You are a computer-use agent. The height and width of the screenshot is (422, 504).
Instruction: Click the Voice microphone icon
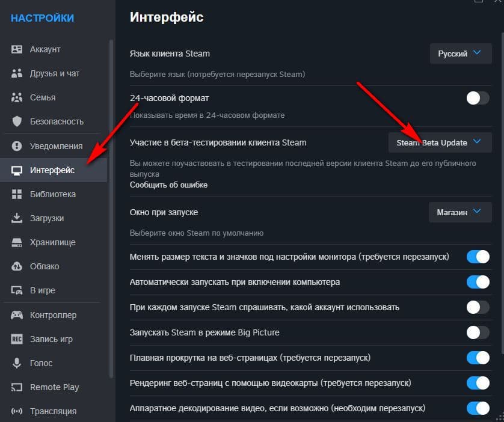pyautogui.click(x=17, y=363)
